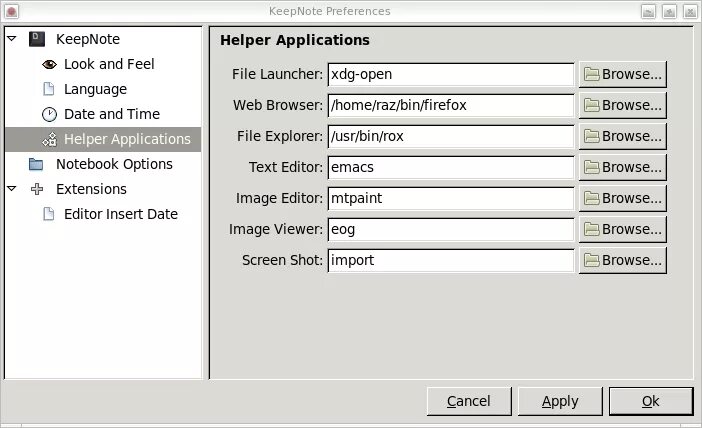Close the KeepNote Preferences window
Image resolution: width=702 pixels, height=428 pixels.
[690, 12]
